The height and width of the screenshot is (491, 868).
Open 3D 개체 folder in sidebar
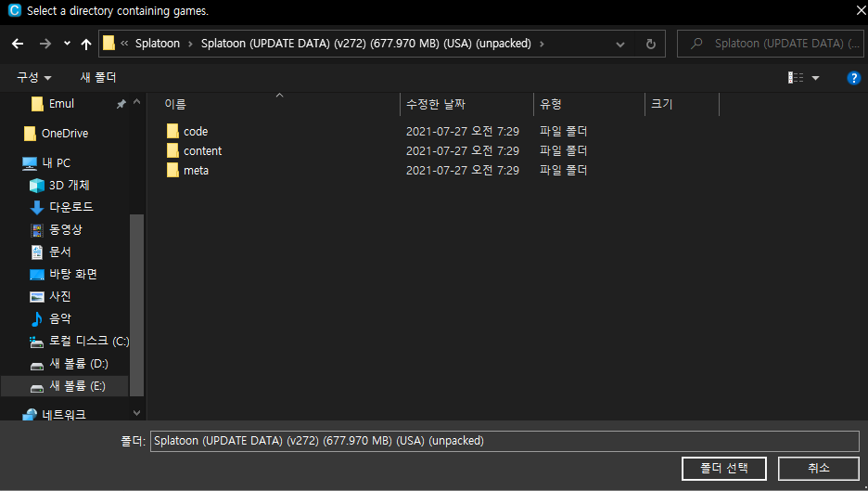tap(70, 185)
